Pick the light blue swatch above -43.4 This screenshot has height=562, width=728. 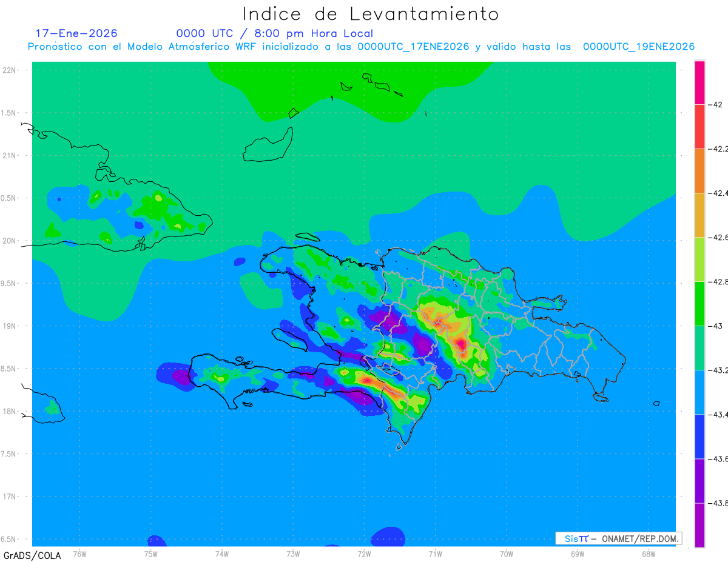pyautogui.click(x=699, y=392)
